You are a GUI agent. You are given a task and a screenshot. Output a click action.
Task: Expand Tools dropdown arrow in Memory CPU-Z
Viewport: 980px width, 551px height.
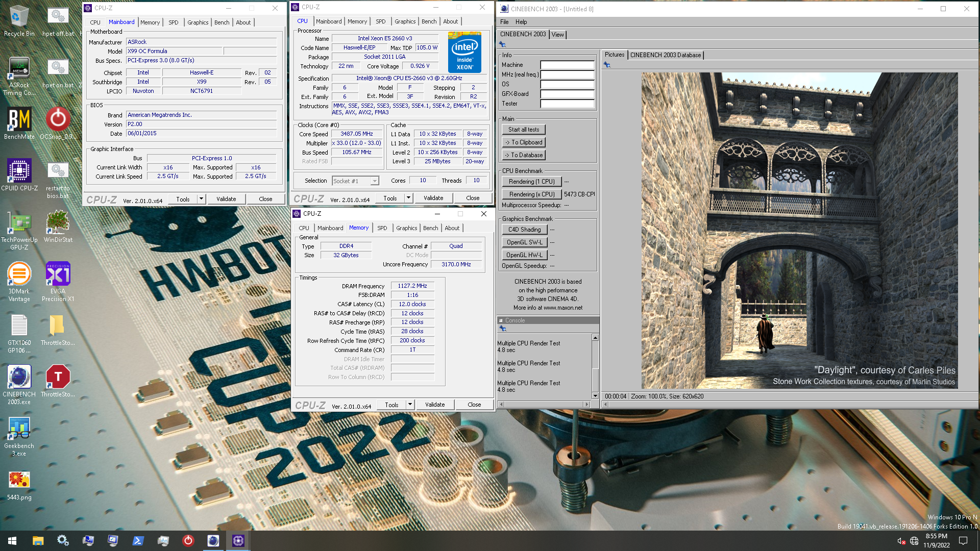coord(410,405)
